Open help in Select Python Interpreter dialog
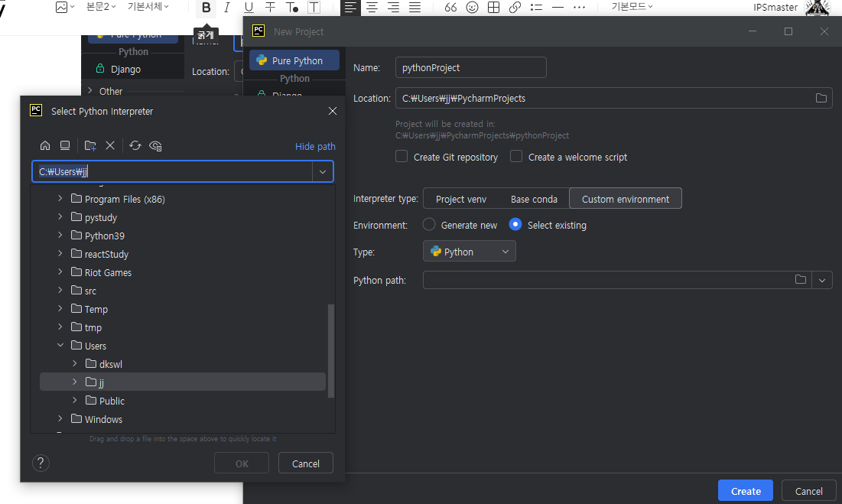Viewport: 842px width, 504px height. [41, 463]
